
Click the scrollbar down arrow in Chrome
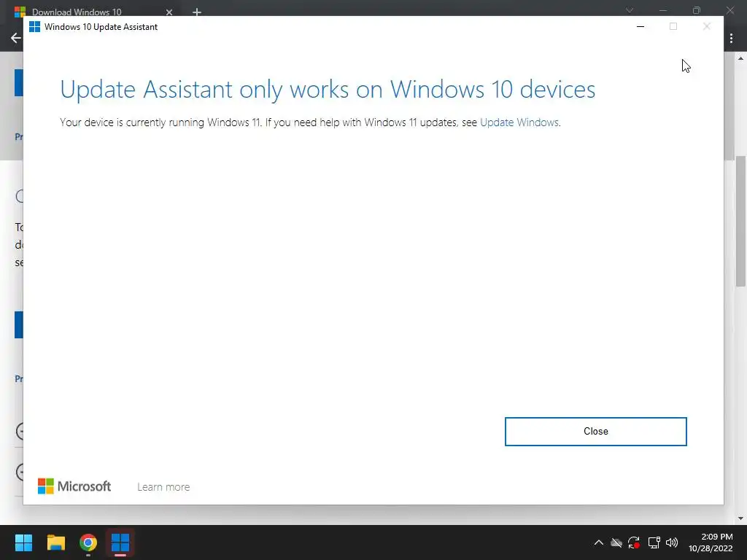pyautogui.click(x=741, y=518)
